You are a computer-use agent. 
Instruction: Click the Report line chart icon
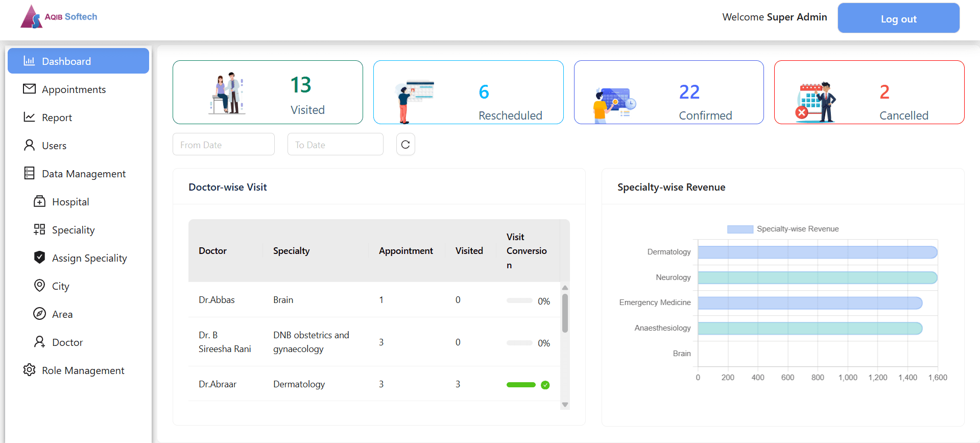[30, 117]
